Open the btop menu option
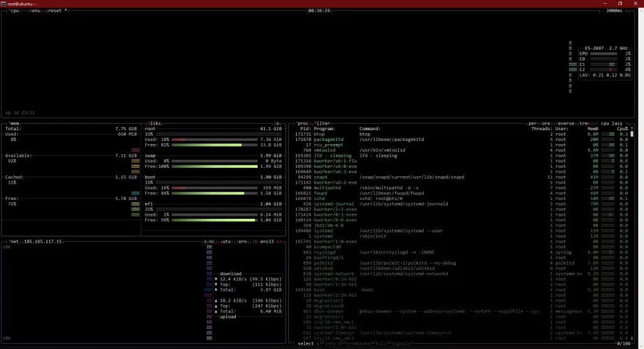 coord(35,11)
